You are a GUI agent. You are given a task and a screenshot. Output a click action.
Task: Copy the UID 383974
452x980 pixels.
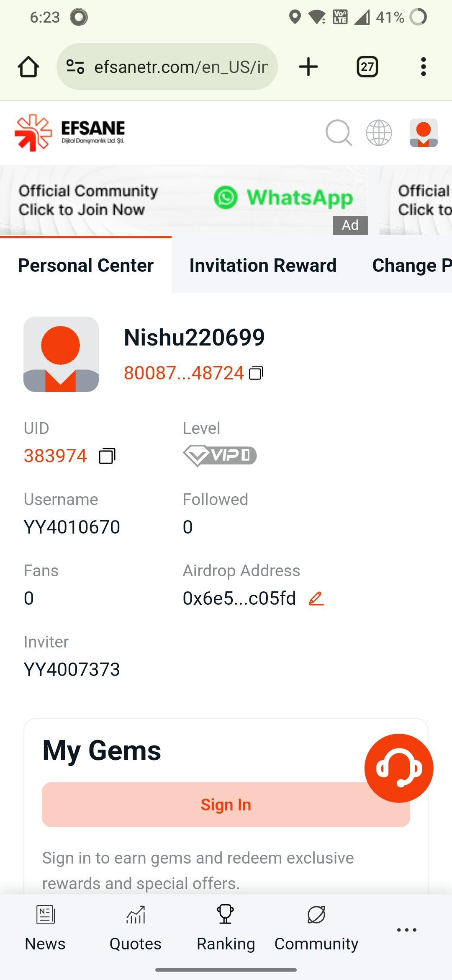tap(107, 456)
